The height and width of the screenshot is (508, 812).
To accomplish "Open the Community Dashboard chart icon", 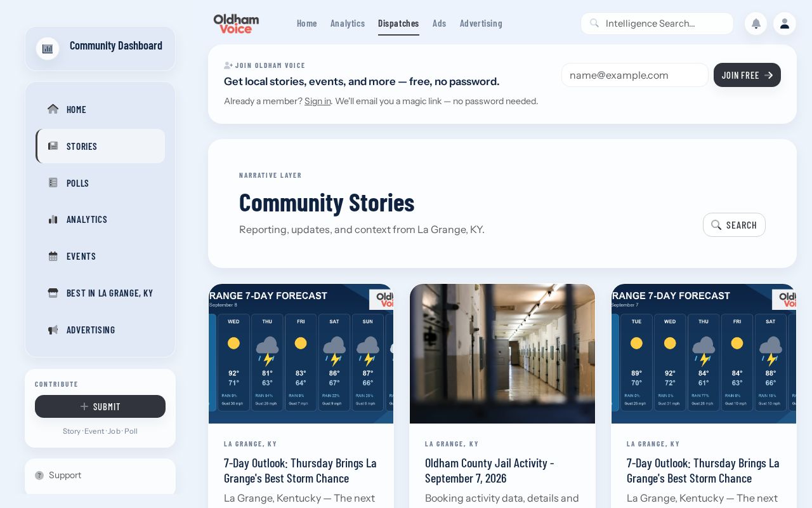I will click(x=48, y=48).
